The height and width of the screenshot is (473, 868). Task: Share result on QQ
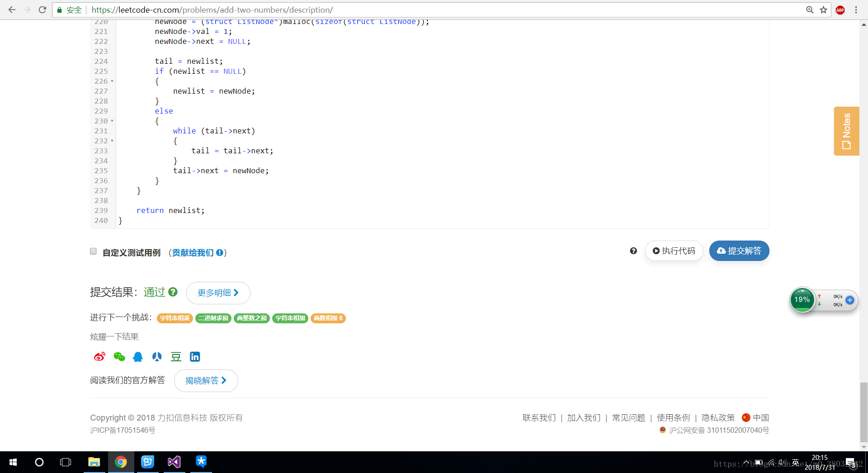(x=138, y=357)
